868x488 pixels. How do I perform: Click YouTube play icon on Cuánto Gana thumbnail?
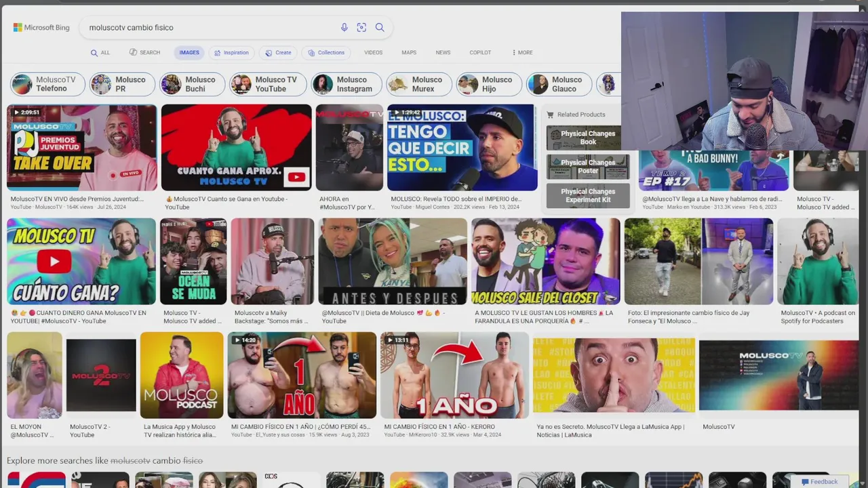point(54,262)
